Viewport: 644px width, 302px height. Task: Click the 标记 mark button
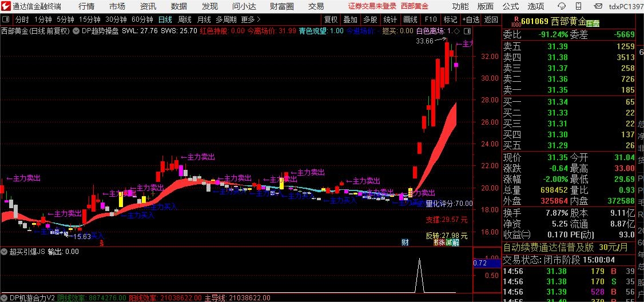450,19
